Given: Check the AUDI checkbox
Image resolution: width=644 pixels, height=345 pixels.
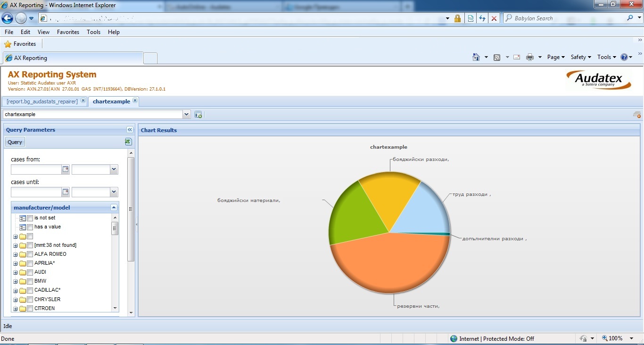Looking at the screenshot, I should pyautogui.click(x=30, y=272).
